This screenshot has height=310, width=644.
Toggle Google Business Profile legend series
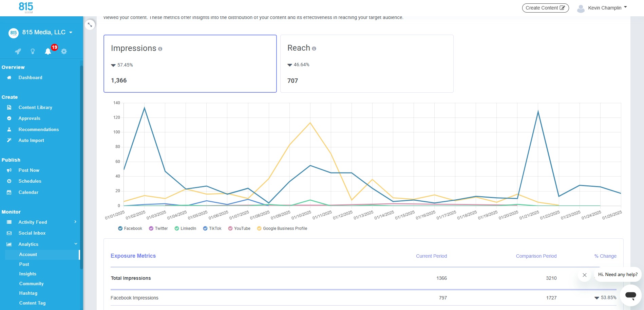282,229
